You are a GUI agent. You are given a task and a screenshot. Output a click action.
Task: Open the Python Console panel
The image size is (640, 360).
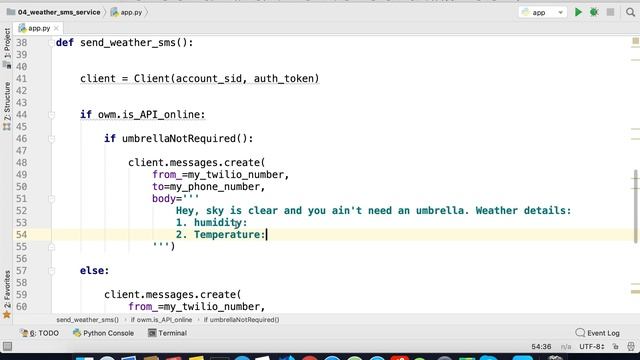(103, 333)
